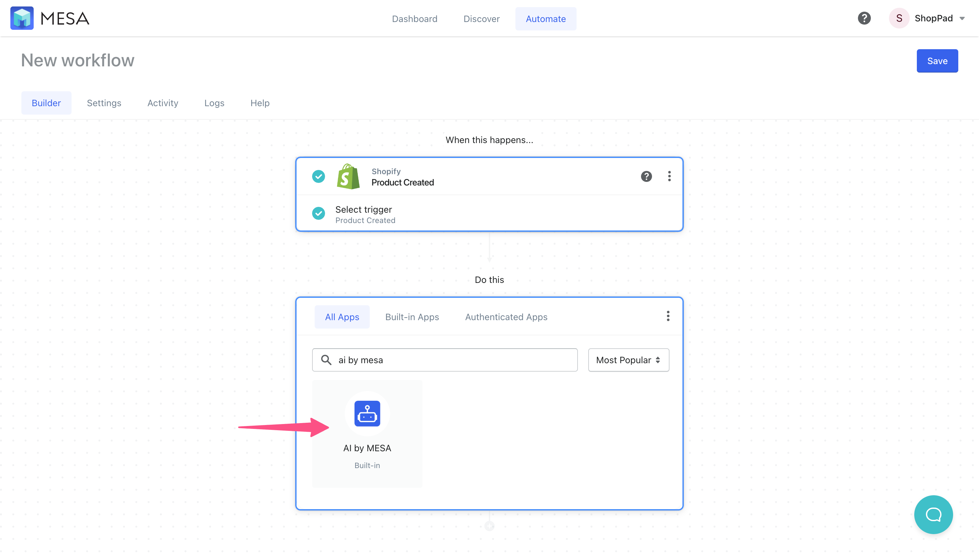Image resolution: width=979 pixels, height=560 pixels.
Task: Add a step with bottom plus button
Action: [x=489, y=526]
